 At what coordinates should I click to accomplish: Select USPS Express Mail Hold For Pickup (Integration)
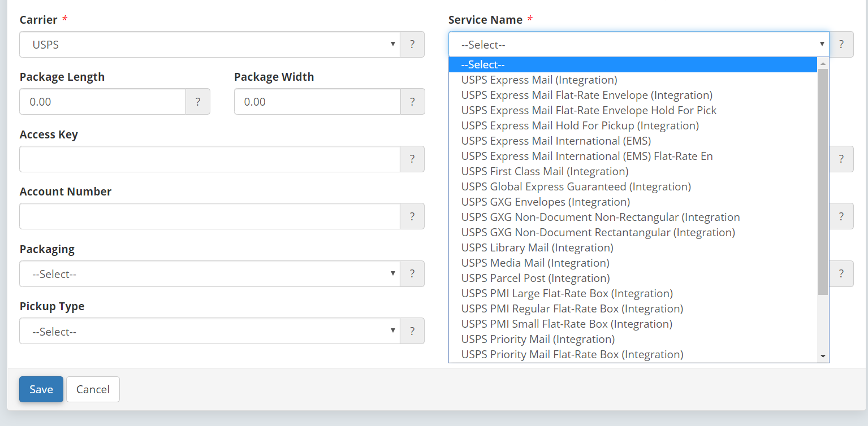click(x=633, y=125)
